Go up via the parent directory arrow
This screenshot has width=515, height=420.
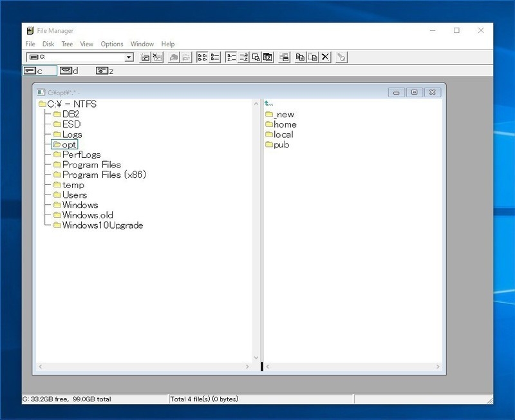[x=268, y=104]
